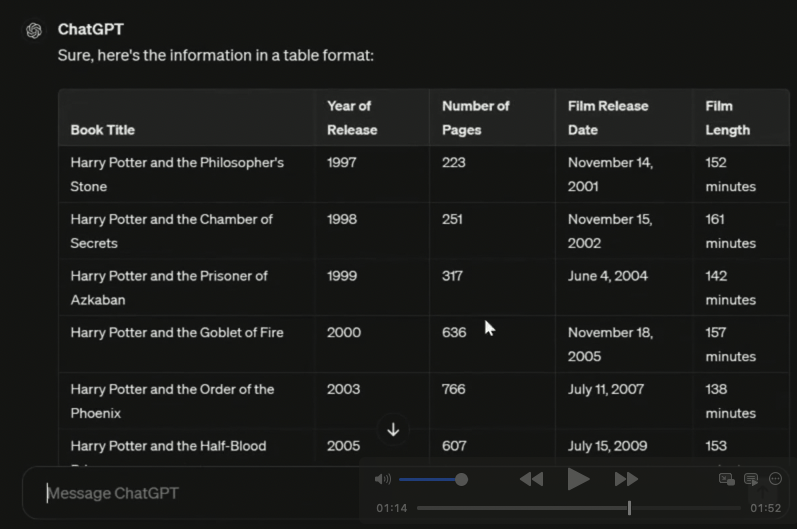
Task: Click 'Sure, here's the information in a table format:' text
Action: point(216,55)
